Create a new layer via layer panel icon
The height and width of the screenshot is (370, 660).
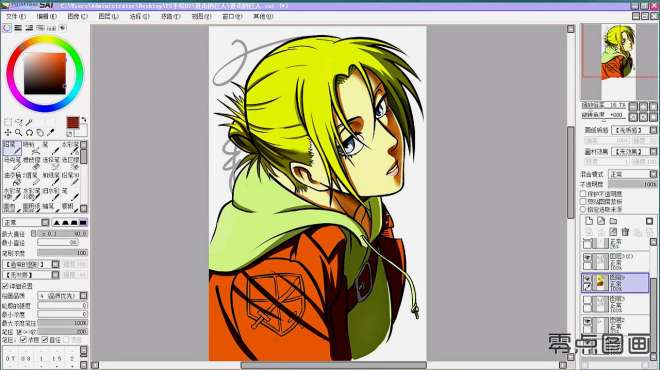[x=589, y=221]
